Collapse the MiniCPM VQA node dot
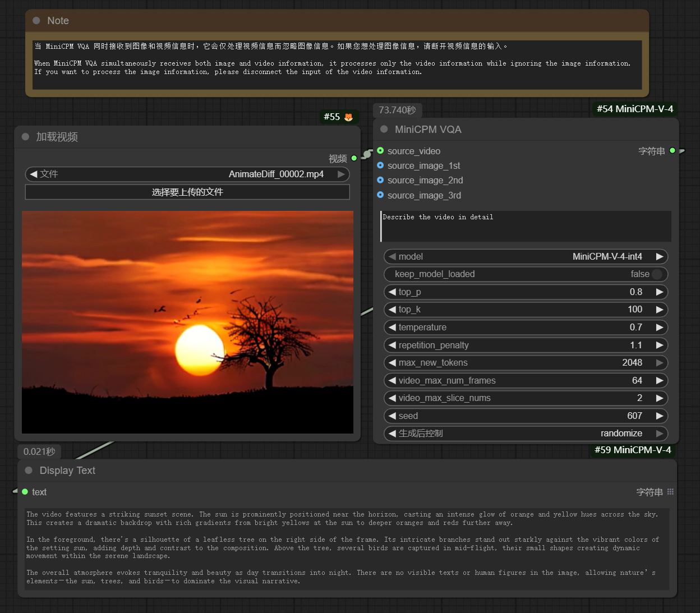 384,130
